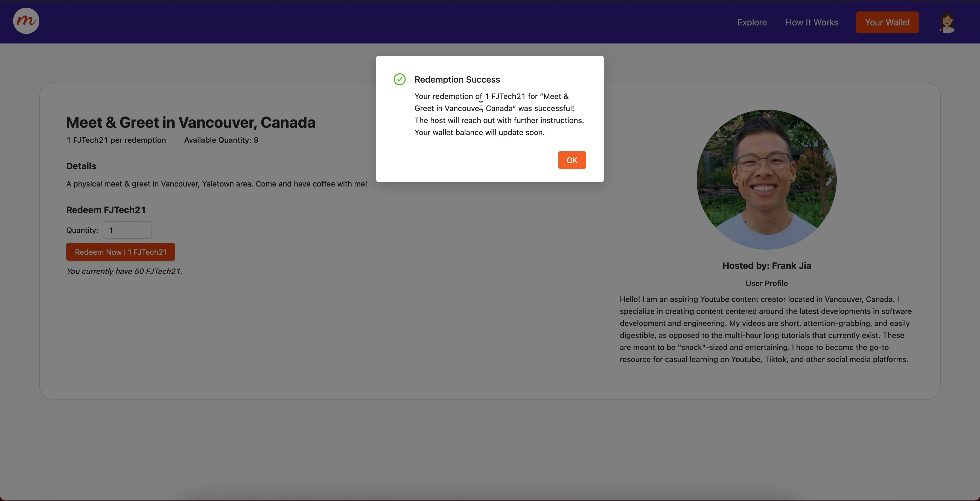The width and height of the screenshot is (980, 501).
Task: Click the Quantity input field
Action: [x=127, y=230]
